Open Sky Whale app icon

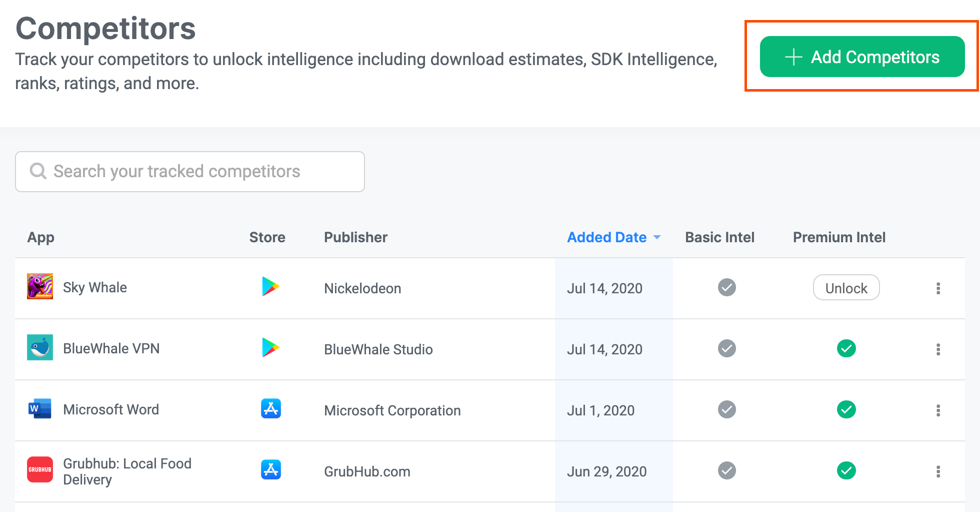click(x=40, y=286)
